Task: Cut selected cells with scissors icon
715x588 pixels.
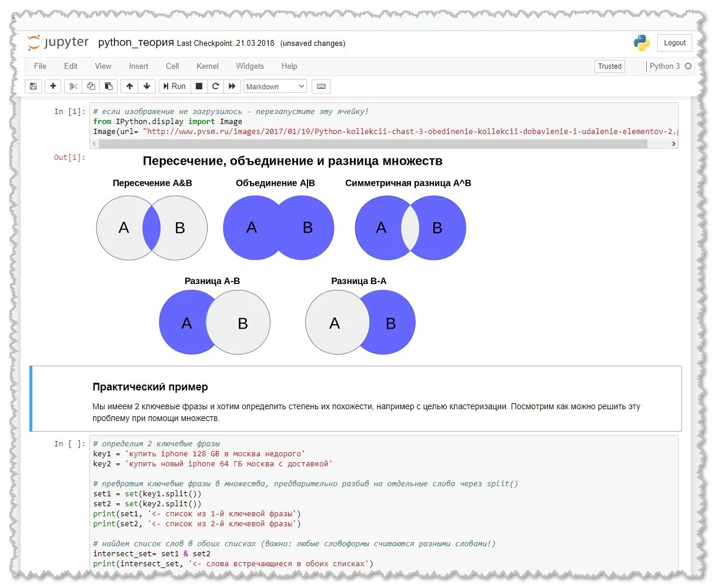Action: [73, 86]
